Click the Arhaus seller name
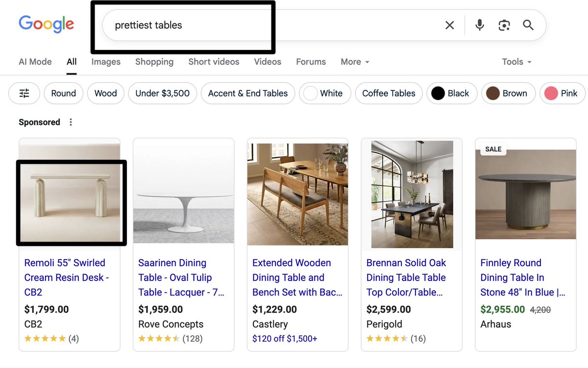588x368 pixels. pos(496,324)
